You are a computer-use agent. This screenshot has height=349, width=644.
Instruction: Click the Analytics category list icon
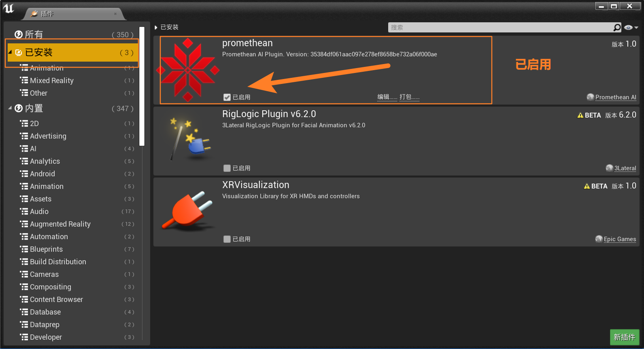[x=24, y=161]
